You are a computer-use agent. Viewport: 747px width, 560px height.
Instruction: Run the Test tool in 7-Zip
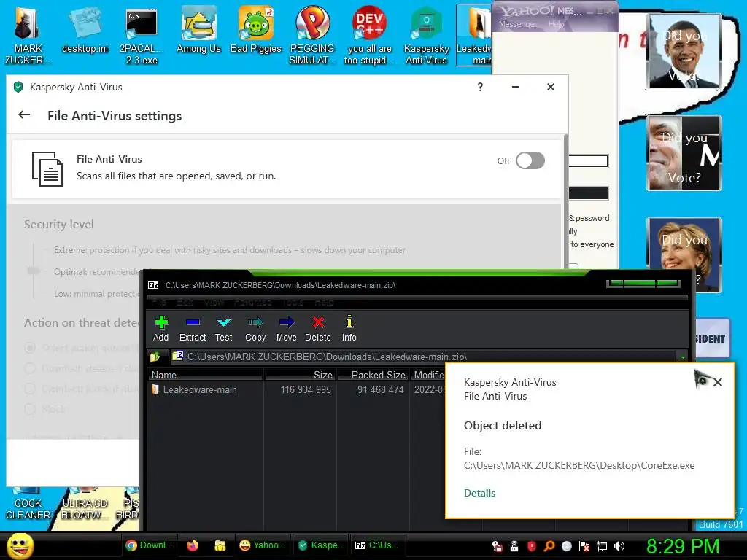click(x=223, y=329)
